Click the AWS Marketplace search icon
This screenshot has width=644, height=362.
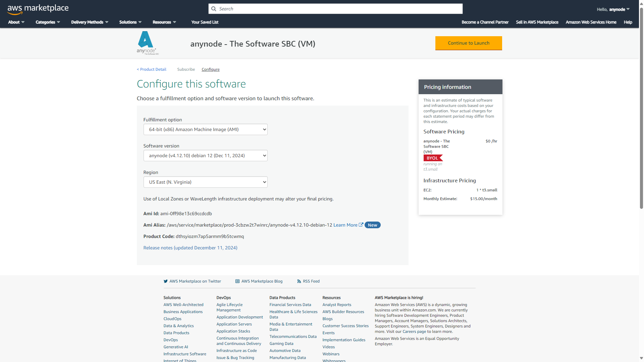click(x=213, y=8)
